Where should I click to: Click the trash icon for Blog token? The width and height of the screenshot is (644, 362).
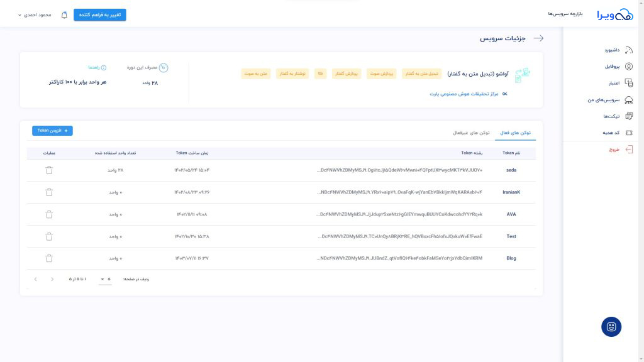49,258
